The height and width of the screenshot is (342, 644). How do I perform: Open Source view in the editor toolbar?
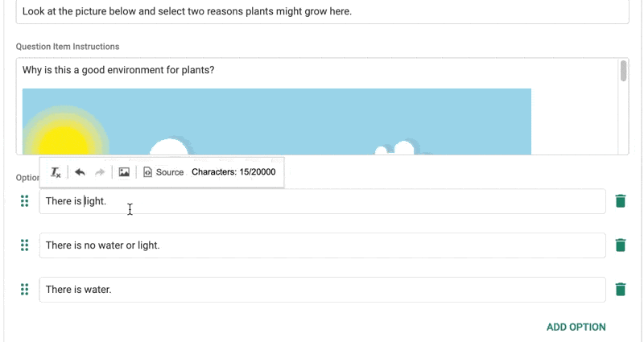(163, 172)
